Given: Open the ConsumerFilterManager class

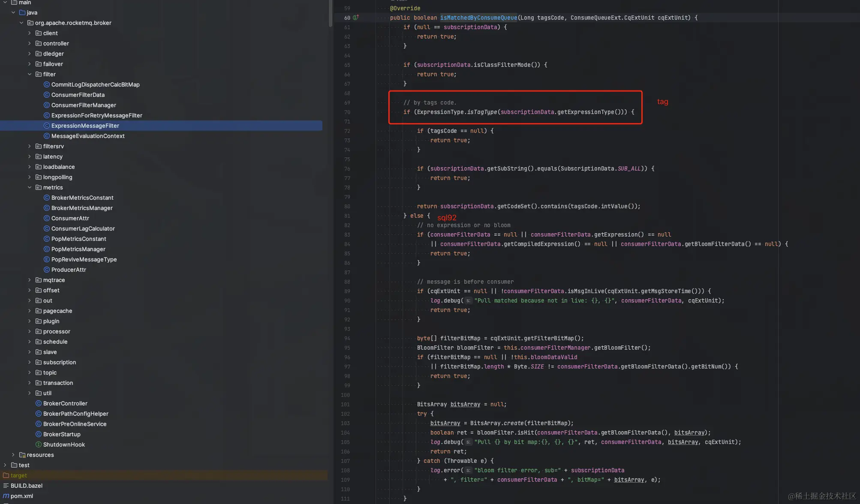Looking at the screenshot, I should (83, 105).
